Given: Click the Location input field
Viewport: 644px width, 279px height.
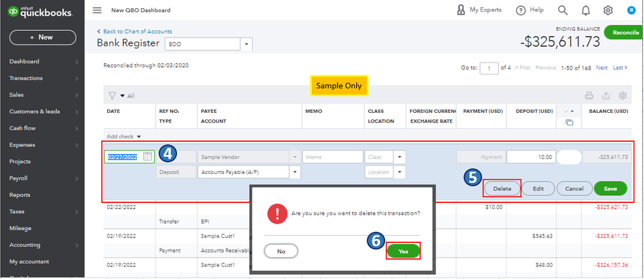Looking at the screenshot, I should click(x=379, y=172).
